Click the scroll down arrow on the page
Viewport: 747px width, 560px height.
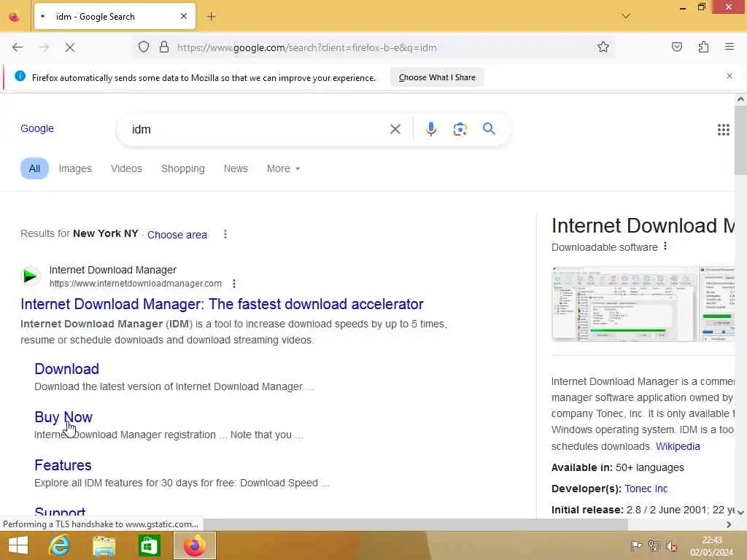[740, 513]
